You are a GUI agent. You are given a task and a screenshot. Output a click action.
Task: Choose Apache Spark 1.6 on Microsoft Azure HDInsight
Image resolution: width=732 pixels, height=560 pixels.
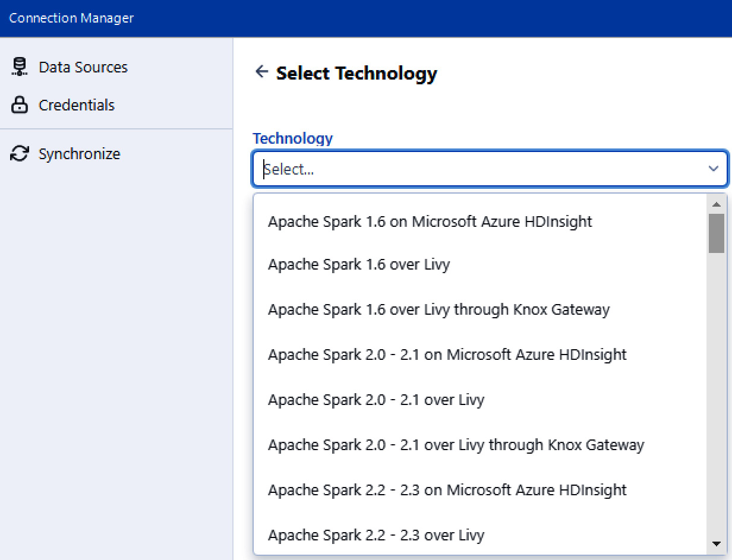pos(480,222)
